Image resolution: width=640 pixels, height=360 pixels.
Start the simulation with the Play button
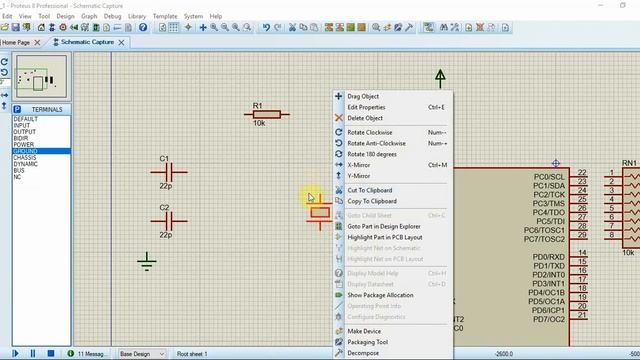pos(16,353)
